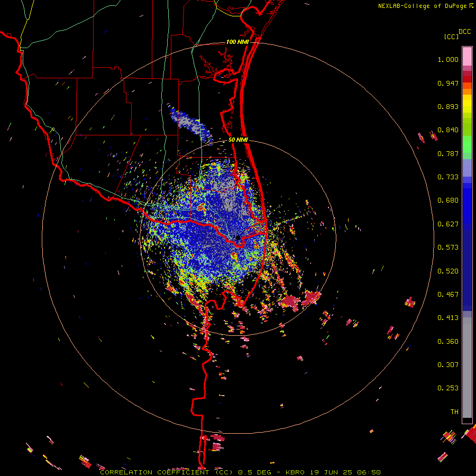Screen dimensions: 476x476
Task: Click the TH threshold label
Action: [x=454, y=412]
